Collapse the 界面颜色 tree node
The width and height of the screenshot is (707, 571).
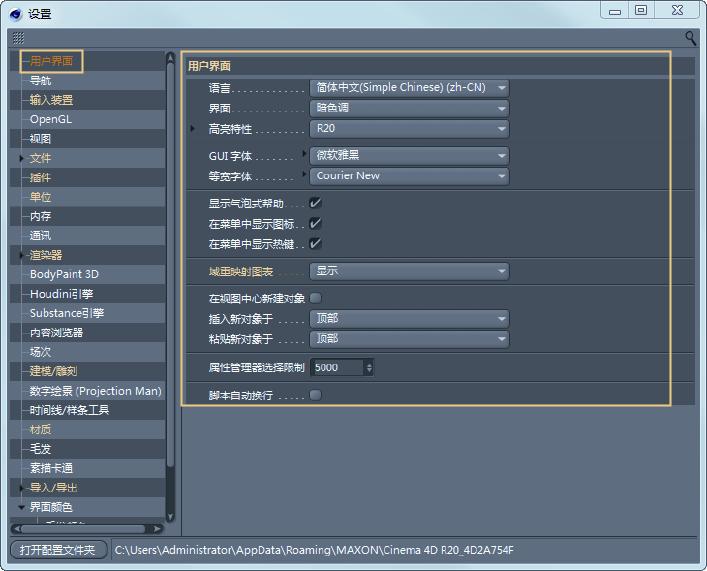point(22,507)
